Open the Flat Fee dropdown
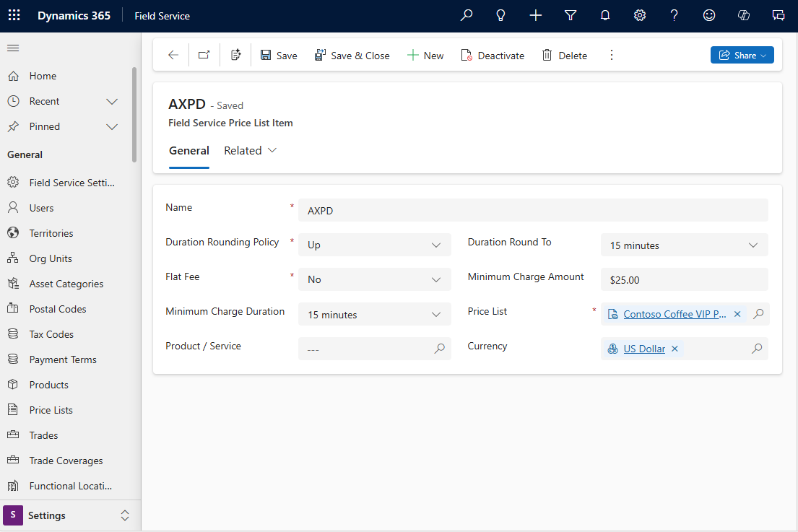 point(374,279)
